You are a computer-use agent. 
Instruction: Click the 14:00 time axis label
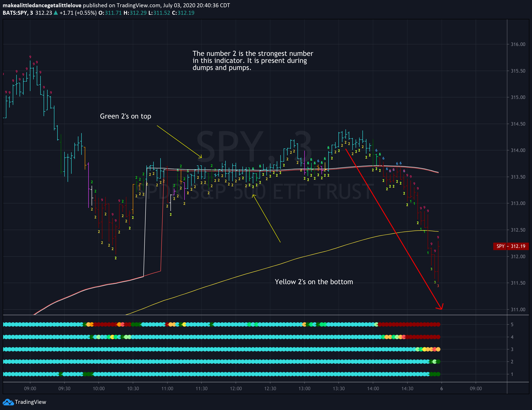[x=373, y=389]
